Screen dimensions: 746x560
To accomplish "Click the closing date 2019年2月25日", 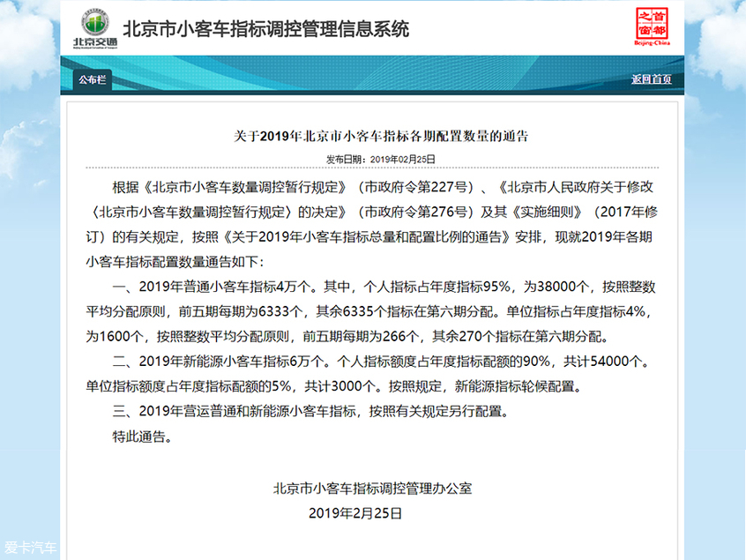I will pyautogui.click(x=355, y=513).
